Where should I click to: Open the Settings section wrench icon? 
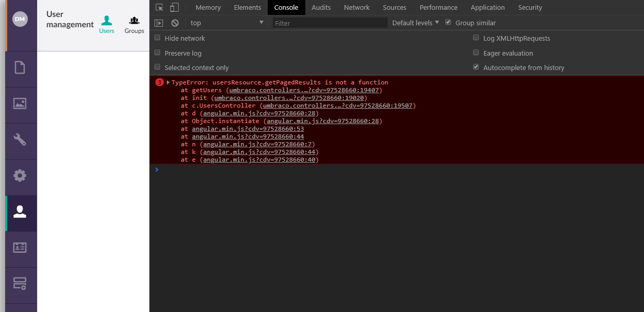point(20,140)
